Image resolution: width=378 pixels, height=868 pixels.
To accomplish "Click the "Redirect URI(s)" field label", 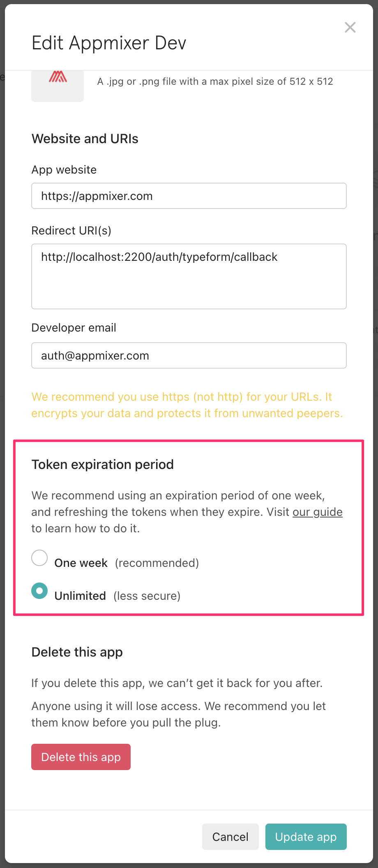I will 71,230.
